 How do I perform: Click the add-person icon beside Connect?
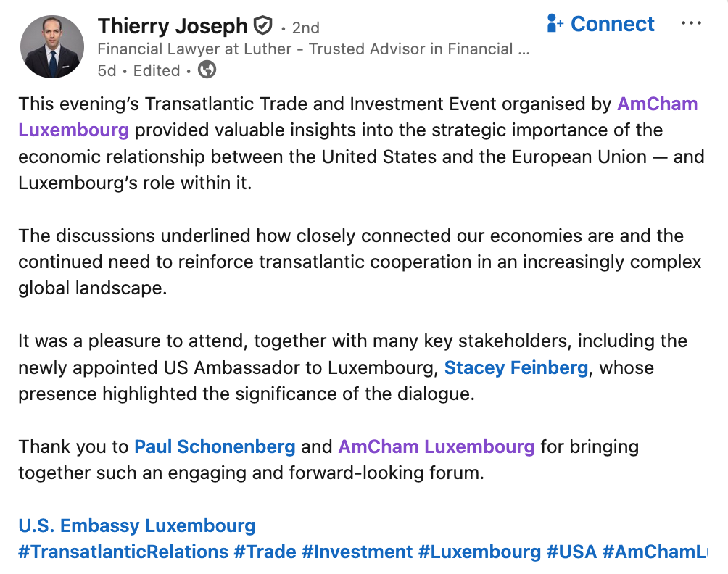555,24
